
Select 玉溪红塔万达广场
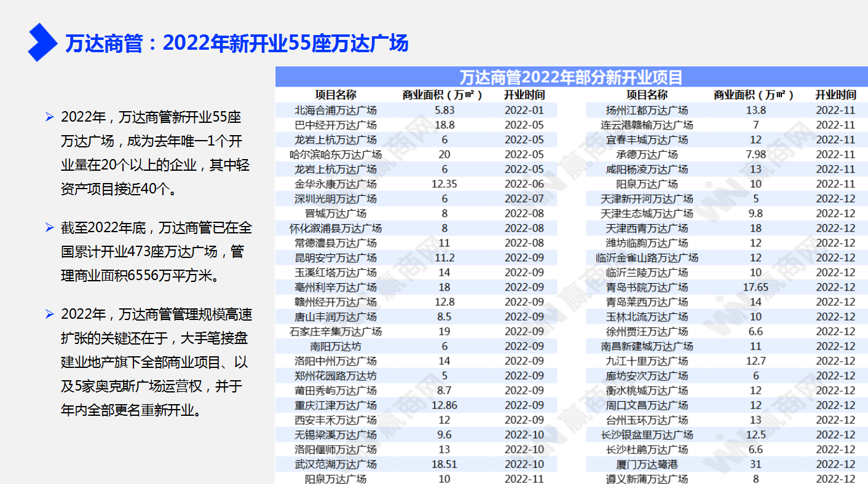pos(336,273)
